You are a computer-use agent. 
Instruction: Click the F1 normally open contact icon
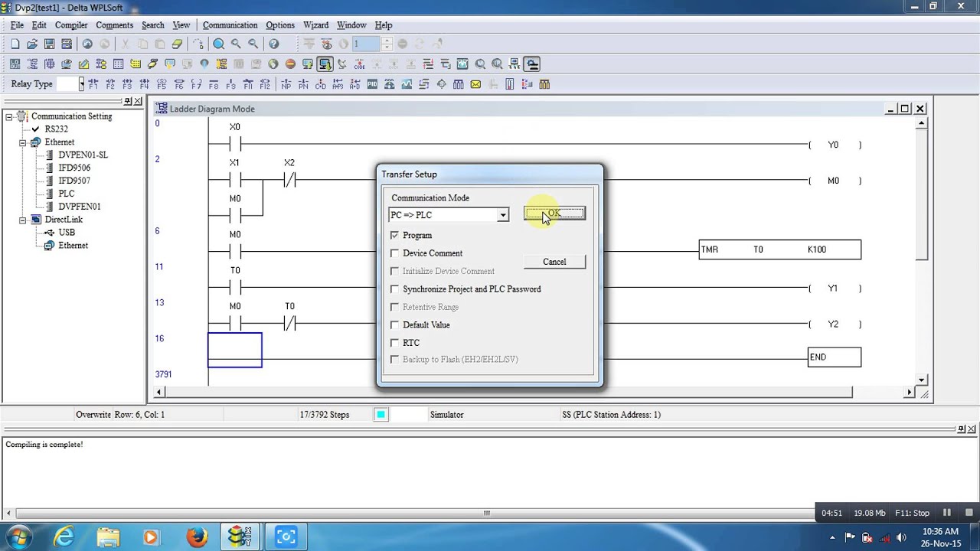tap(93, 84)
